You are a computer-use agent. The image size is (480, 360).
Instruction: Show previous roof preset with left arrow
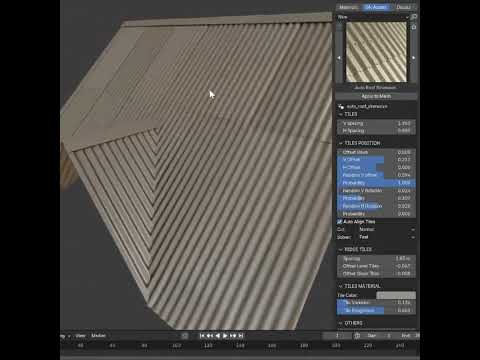339,58
